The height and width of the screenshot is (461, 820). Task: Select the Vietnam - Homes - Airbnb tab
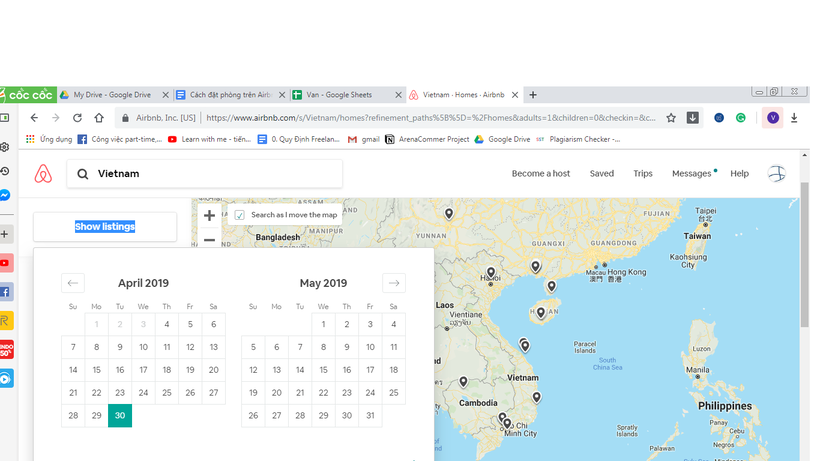click(x=463, y=95)
